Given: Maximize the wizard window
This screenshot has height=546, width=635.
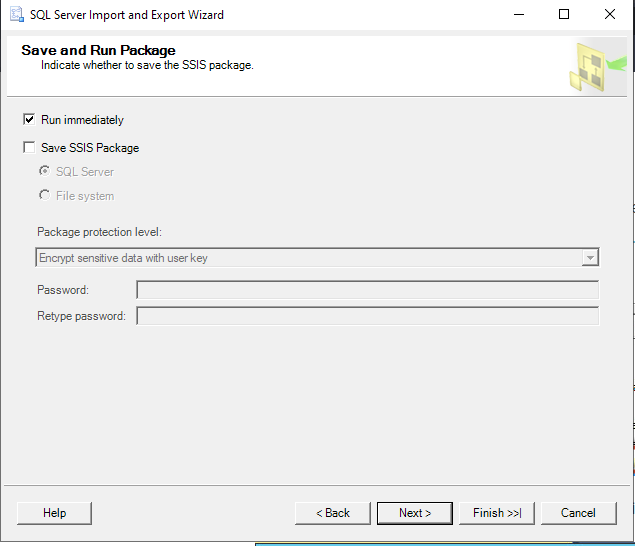Looking at the screenshot, I should pos(564,15).
